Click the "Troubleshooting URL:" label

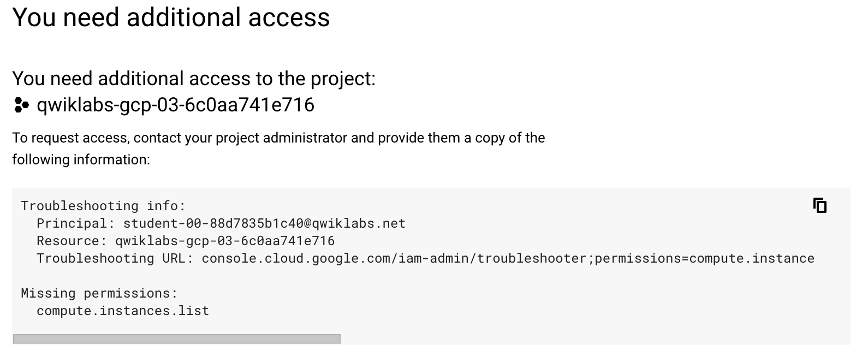pyautogui.click(x=115, y=258)
